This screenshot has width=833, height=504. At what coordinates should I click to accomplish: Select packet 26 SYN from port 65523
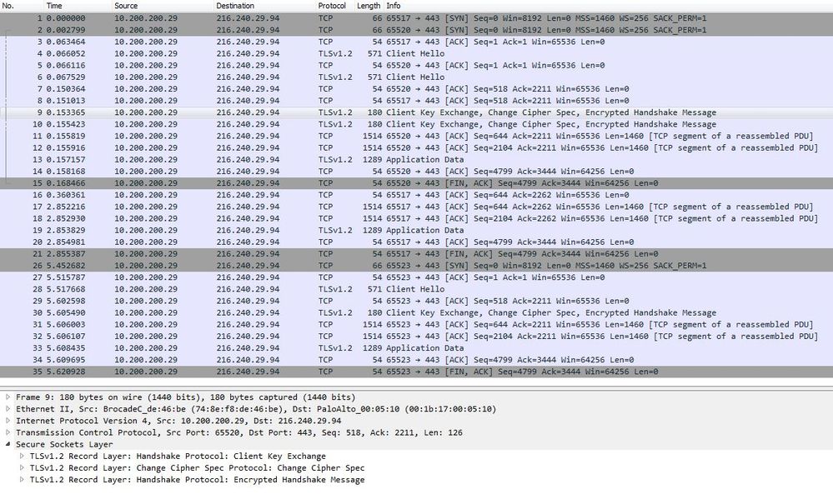[417, 265]
